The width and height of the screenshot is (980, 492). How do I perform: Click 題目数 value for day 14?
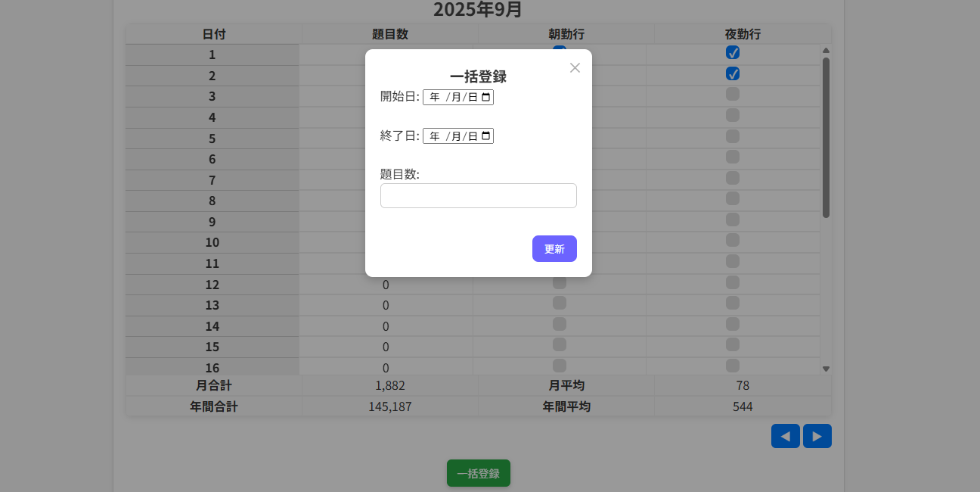pos(386,326)
